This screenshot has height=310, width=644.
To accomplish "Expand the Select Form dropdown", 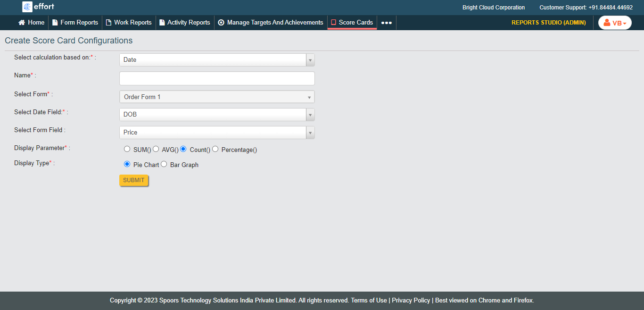I will [217, 97].
